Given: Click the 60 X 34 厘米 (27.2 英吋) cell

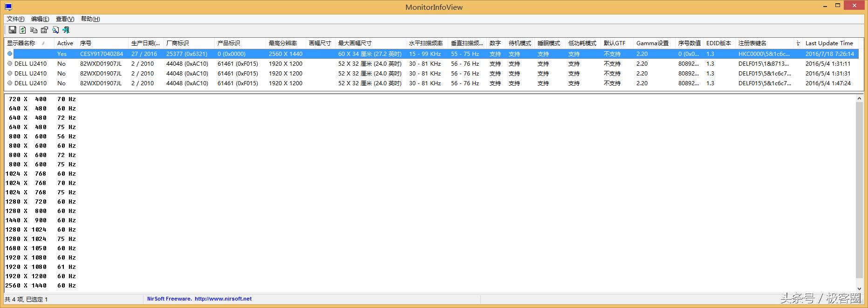Looking at the screenshot, I should (x=370, y=54).
